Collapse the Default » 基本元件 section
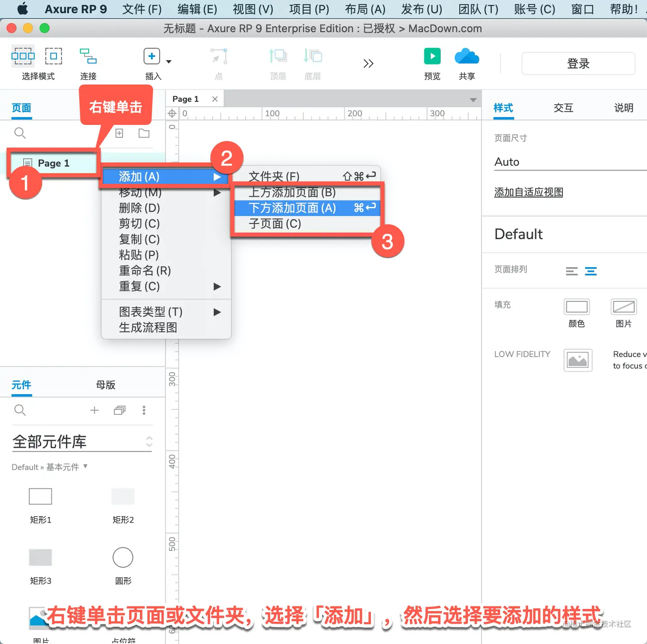The width and height of the screenshot is (647, 644). pos(50,467)
